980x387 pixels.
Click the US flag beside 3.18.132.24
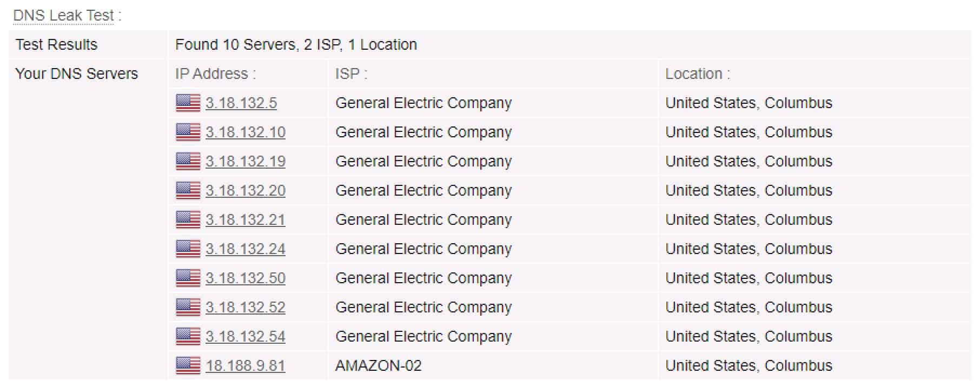pos(188,249)
